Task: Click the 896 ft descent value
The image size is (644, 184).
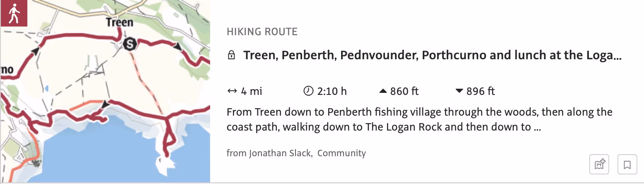Action: tap(481, 92)
